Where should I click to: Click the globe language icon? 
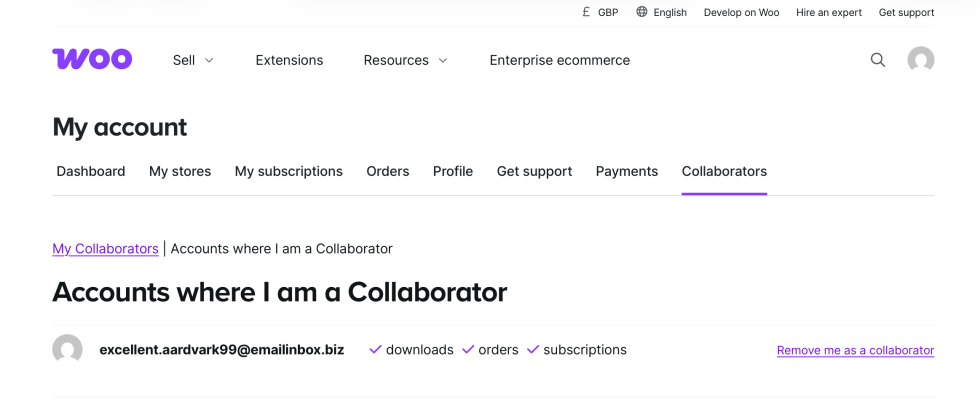[642, 12]
